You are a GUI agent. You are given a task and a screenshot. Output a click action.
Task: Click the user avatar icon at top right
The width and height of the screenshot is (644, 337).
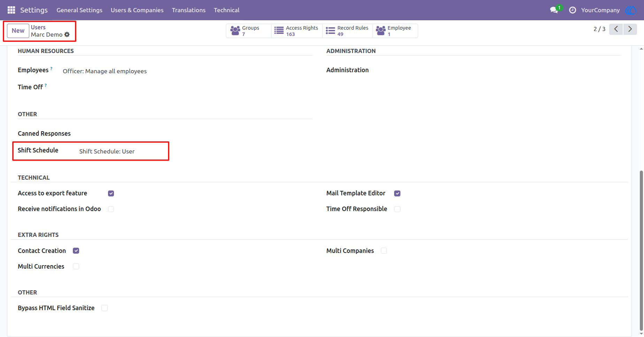631,10
